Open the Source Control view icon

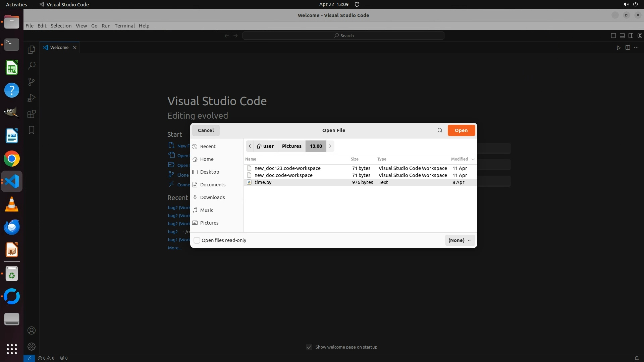[31, 82]
